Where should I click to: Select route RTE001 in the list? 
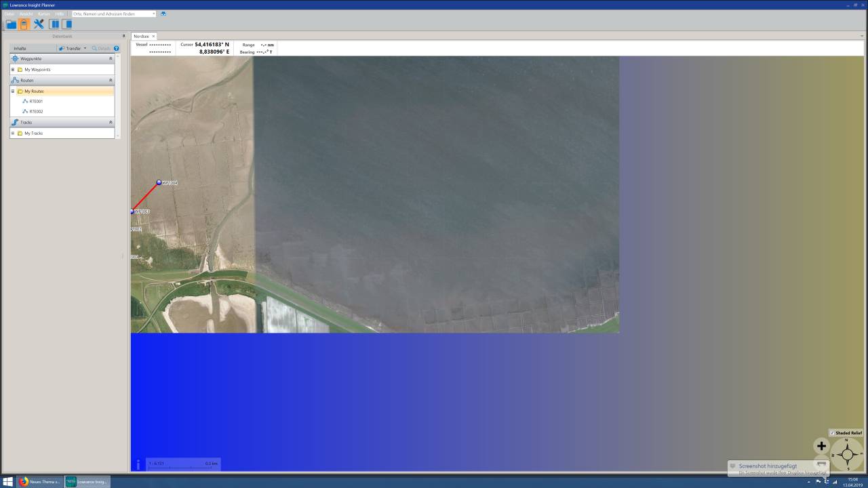36,101
